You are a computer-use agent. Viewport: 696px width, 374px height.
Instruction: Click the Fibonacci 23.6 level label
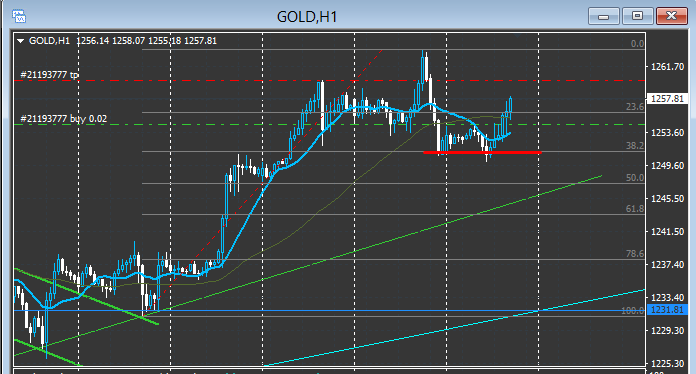click(x=635, y=106)
